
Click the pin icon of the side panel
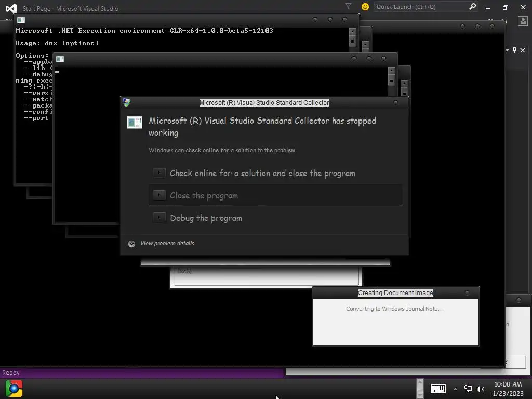pyautogui.click(x=515, y=50)
